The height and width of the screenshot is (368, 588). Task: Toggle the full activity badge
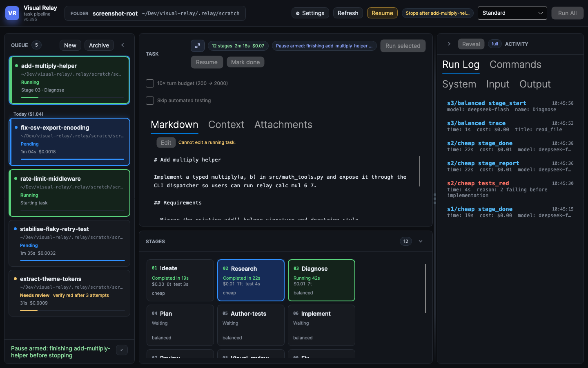(x=495, y=44)
